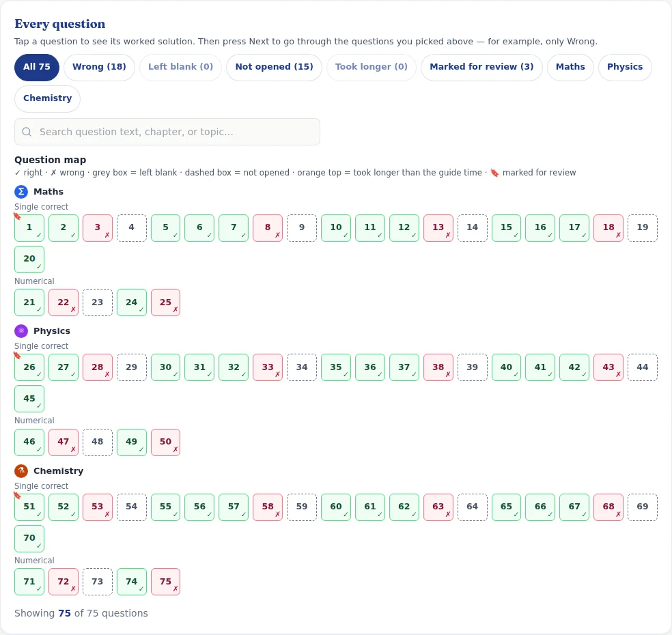Open wrong question 43
This screenshot has width=672, height=635.
[608, 367]
